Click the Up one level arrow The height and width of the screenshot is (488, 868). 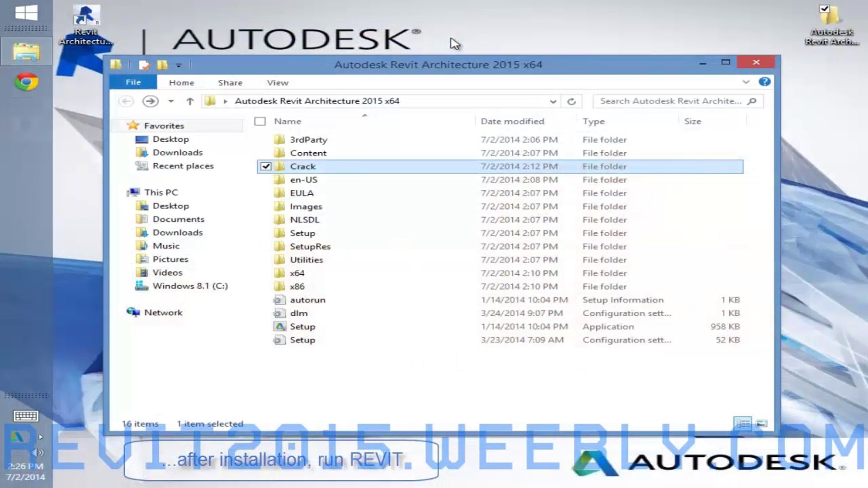tap(190, 101)
